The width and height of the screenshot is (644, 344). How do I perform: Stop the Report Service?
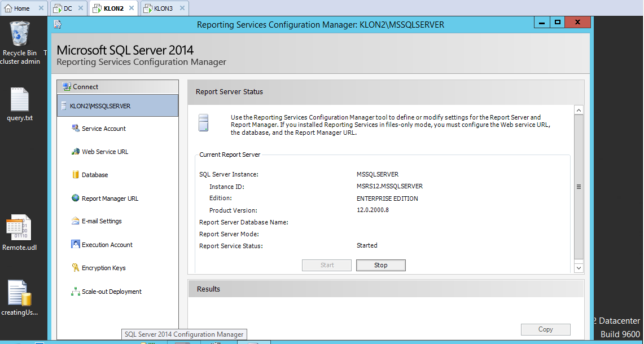pos(380,265)
